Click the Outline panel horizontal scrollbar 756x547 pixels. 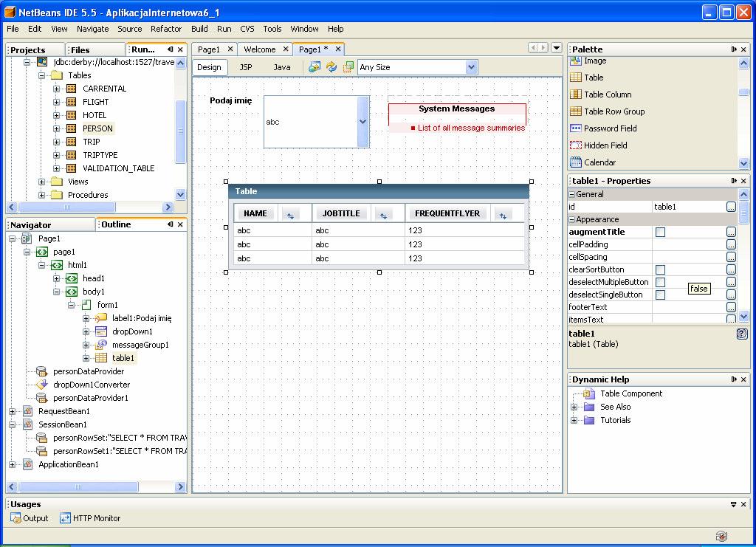[x=78, y=487]
